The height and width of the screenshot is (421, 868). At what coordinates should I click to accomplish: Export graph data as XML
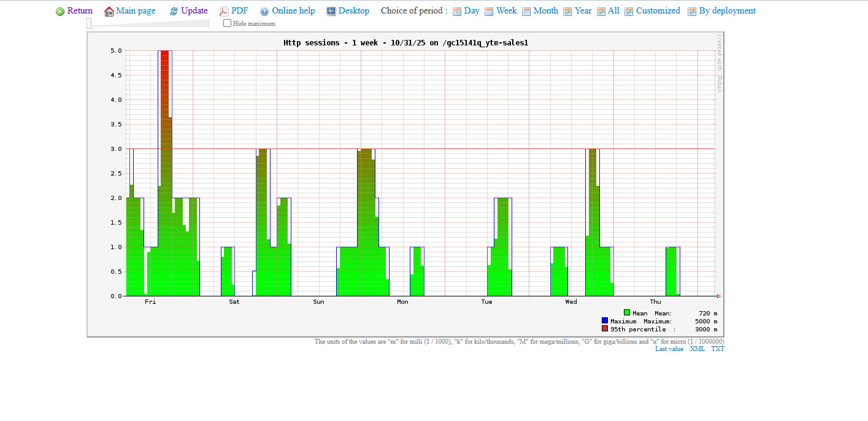(x=697, y=349)
